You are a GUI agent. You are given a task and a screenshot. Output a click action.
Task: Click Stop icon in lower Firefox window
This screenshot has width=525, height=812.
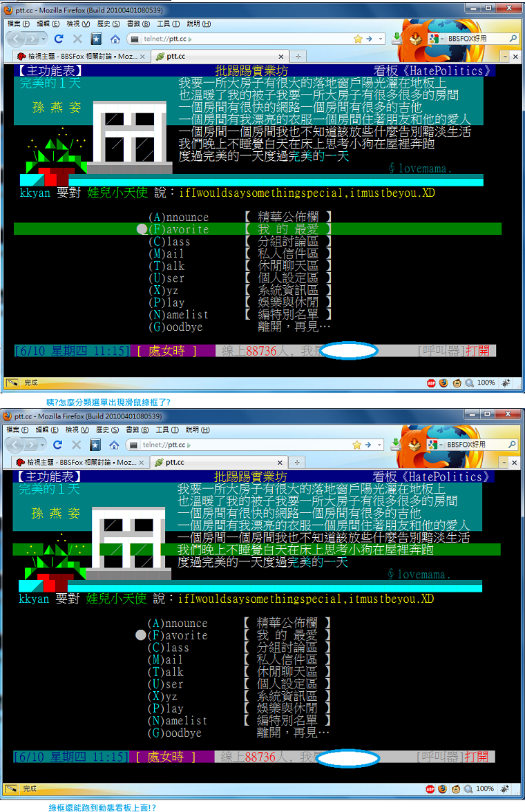point(76,445)
